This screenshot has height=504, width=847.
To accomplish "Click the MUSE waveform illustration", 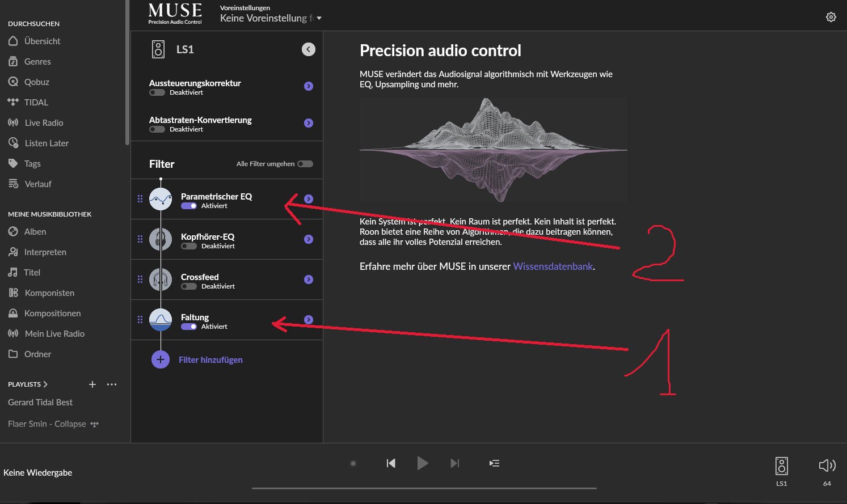I will click(x=494, y=150).
